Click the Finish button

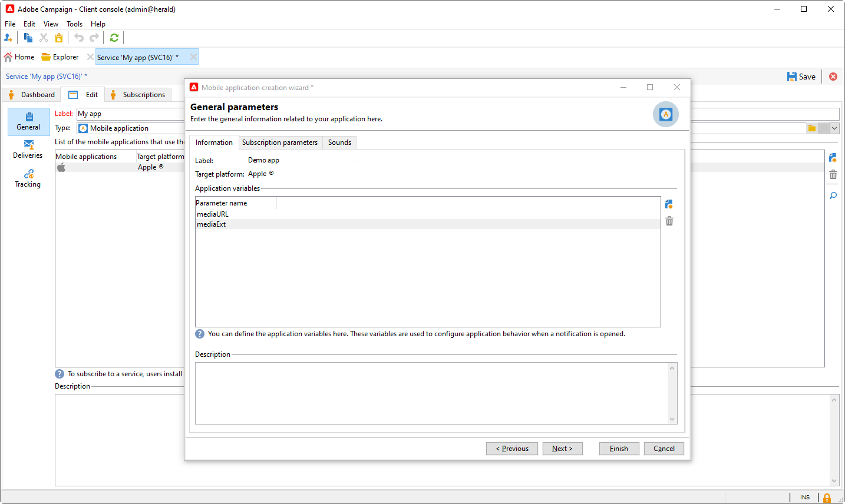point(619,449)
